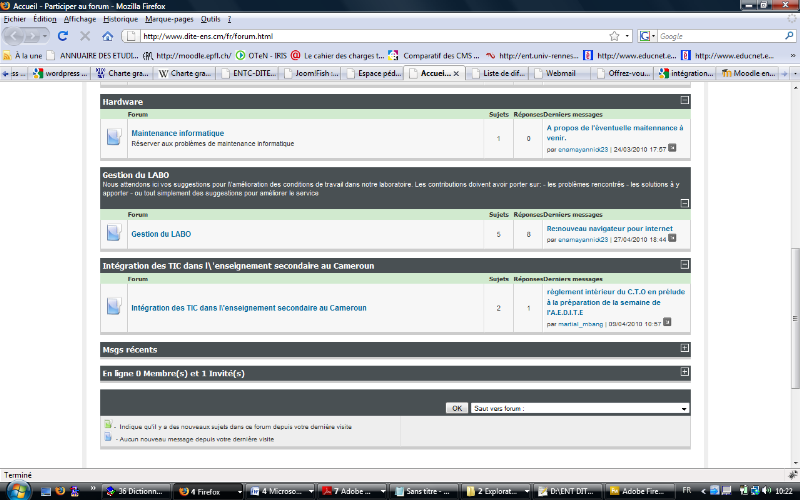
Task: Open the Marque-pages menu
Action: [169, 19]
